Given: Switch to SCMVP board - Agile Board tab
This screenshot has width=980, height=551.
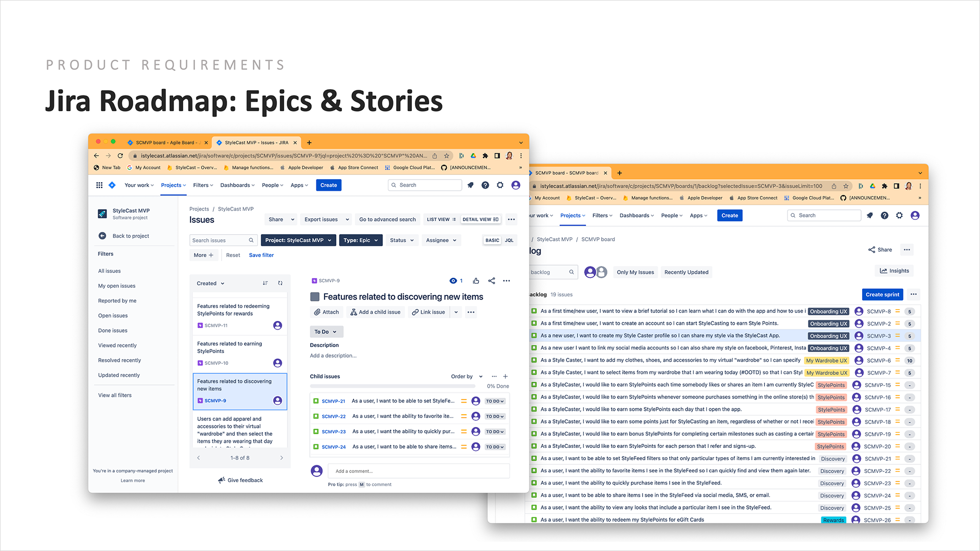Looking at the screenshot, I should pyautogui.click(x=168, y=143).
